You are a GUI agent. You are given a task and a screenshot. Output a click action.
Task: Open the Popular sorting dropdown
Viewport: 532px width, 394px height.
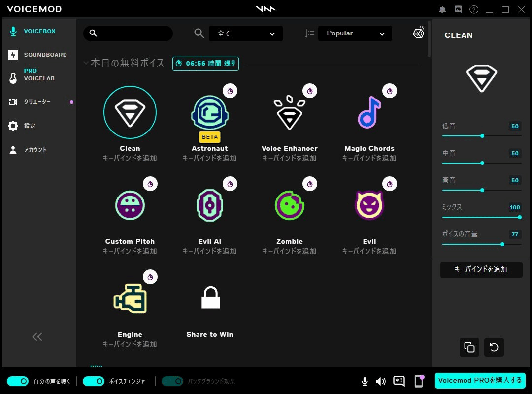tap(355, 33)
